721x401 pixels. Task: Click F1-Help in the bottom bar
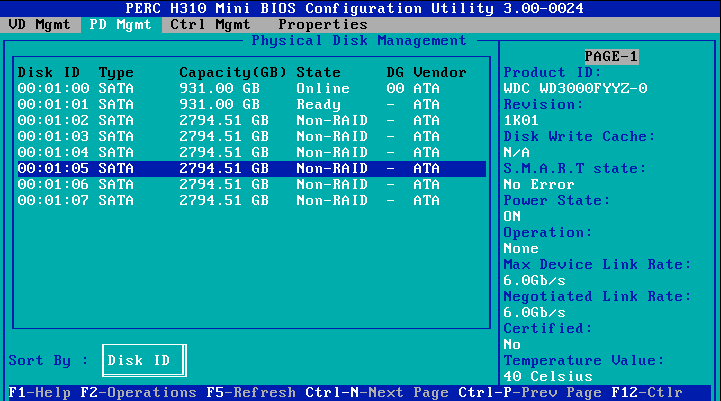pyautogui.click(x=40, y=393)
